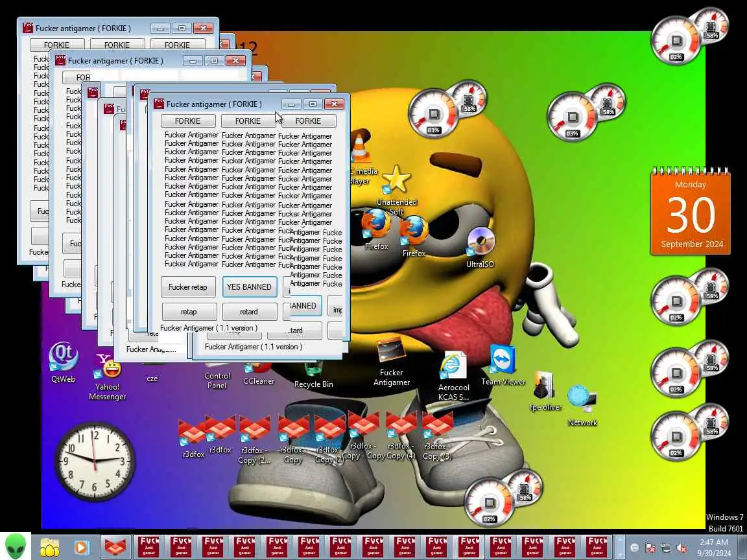This screenshot has width=747, height=560.
Task: Click the middle FORKIE button in front window
Action: (x=248, y=121)
